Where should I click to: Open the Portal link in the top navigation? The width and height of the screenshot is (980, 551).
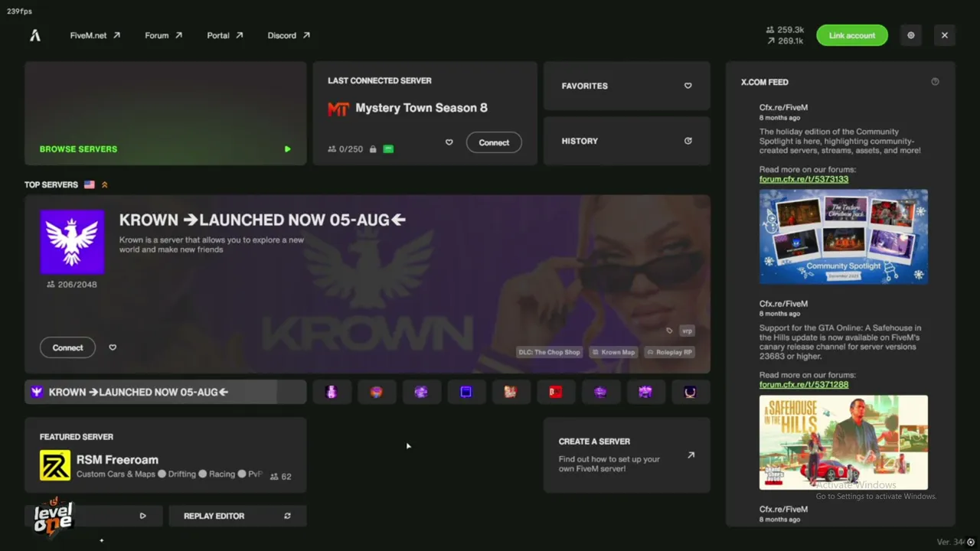tap(225, 35)
